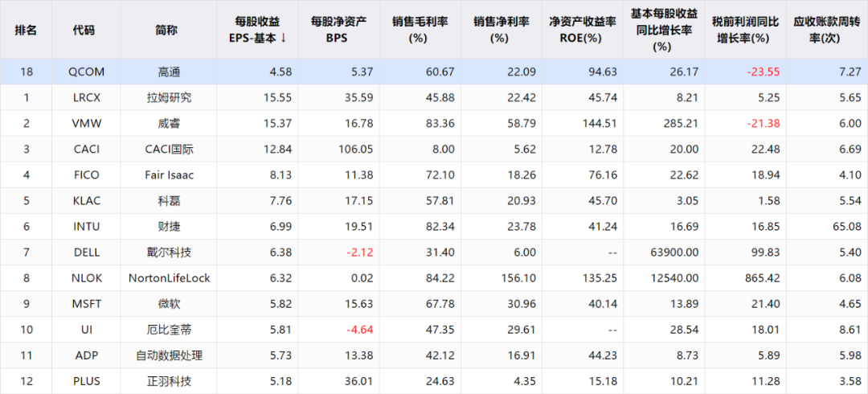
Task: Click UI's negative BPS value -4.64
Action: tap(360, 330)
